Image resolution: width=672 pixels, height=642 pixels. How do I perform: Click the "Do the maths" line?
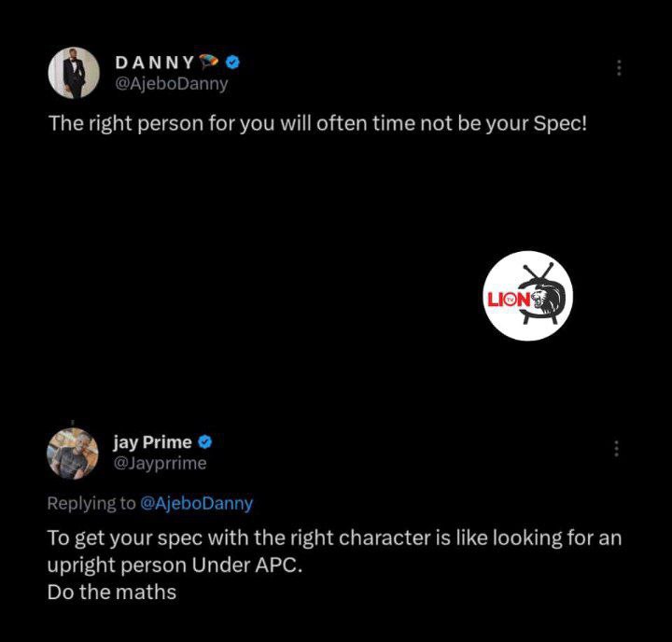point(112,593)
